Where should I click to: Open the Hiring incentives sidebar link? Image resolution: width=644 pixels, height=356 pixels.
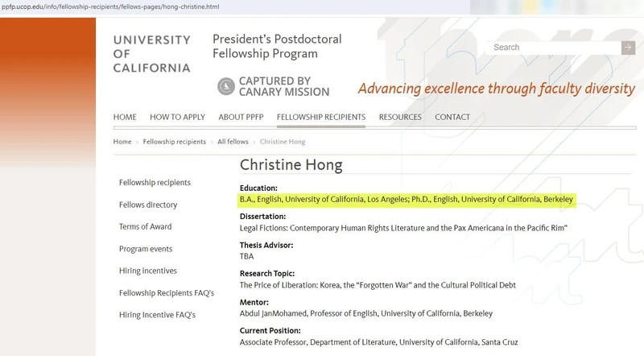(148, 271)
